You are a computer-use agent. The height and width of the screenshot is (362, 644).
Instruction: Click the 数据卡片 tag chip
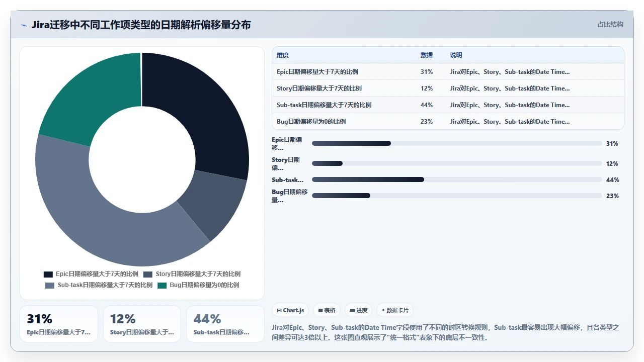(x=395, y=311)
